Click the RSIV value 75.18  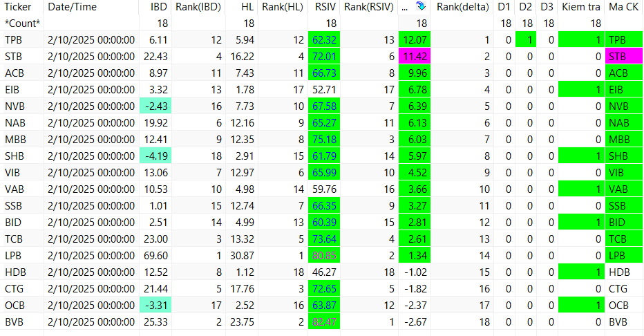click(x=324, y=139)
